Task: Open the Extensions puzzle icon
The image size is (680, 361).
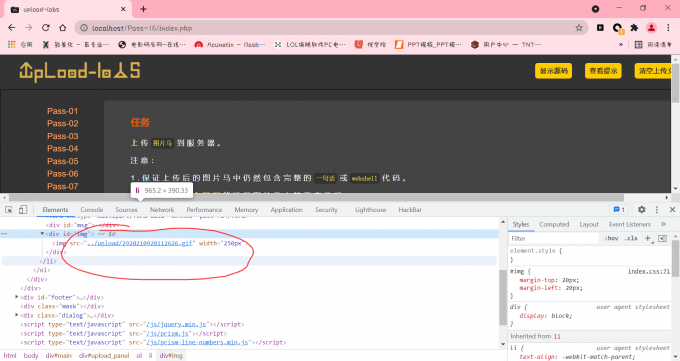Action: pos(634,28)
